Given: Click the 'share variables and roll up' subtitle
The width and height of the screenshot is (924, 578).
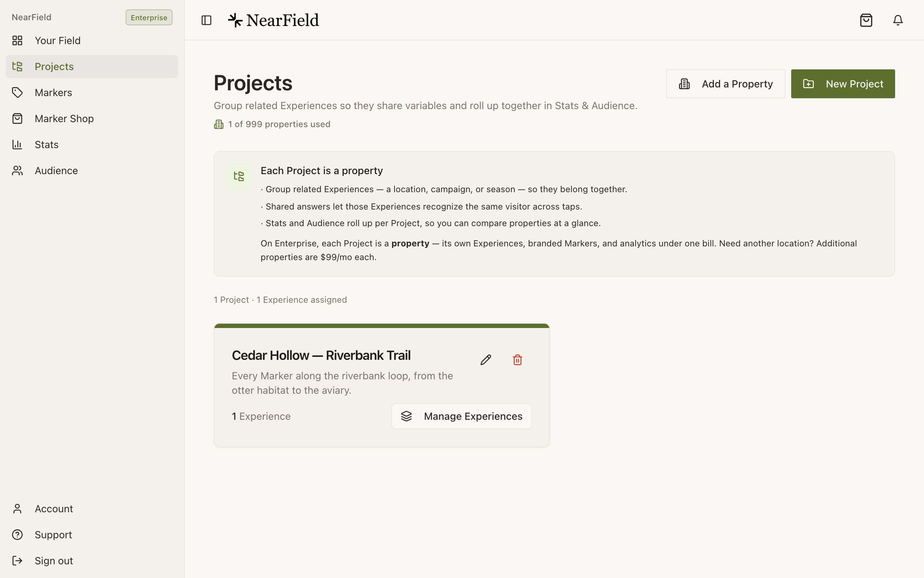Looking at the screenshot, I should pos(425,105).
